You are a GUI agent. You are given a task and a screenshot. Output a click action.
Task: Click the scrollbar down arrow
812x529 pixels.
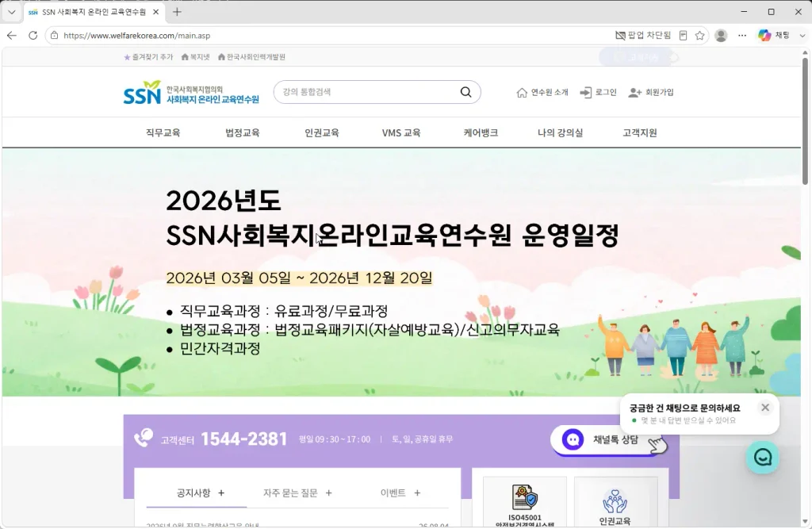pyautogui.click(x=806, y=522)
